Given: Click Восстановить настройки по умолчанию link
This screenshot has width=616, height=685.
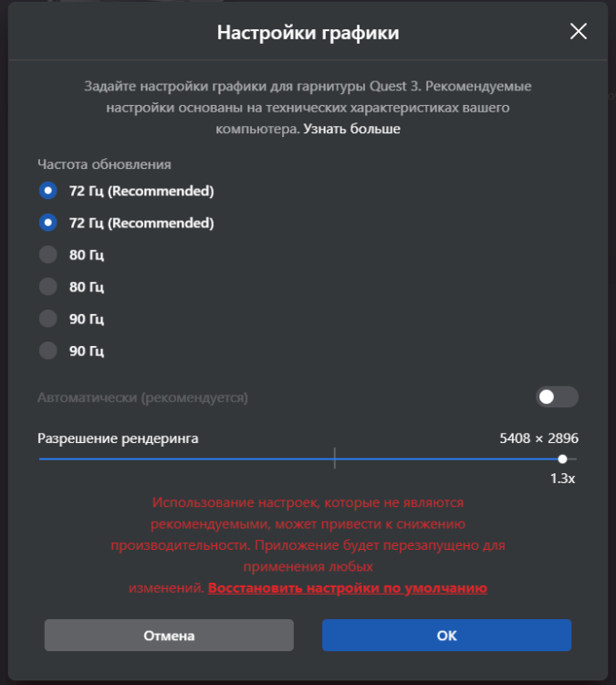Looking at the screenshot, I should click(x=347, y=588).
